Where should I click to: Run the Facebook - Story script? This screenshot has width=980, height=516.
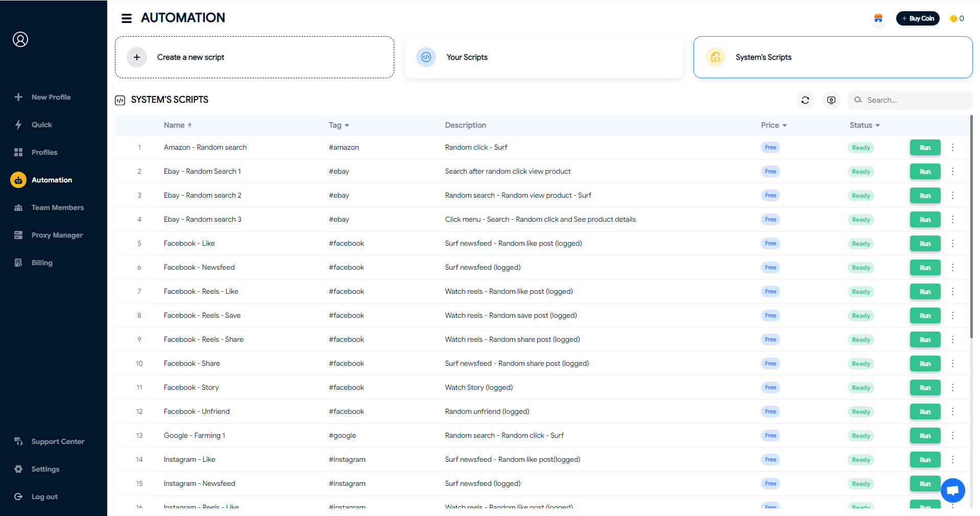pos(925,387)
